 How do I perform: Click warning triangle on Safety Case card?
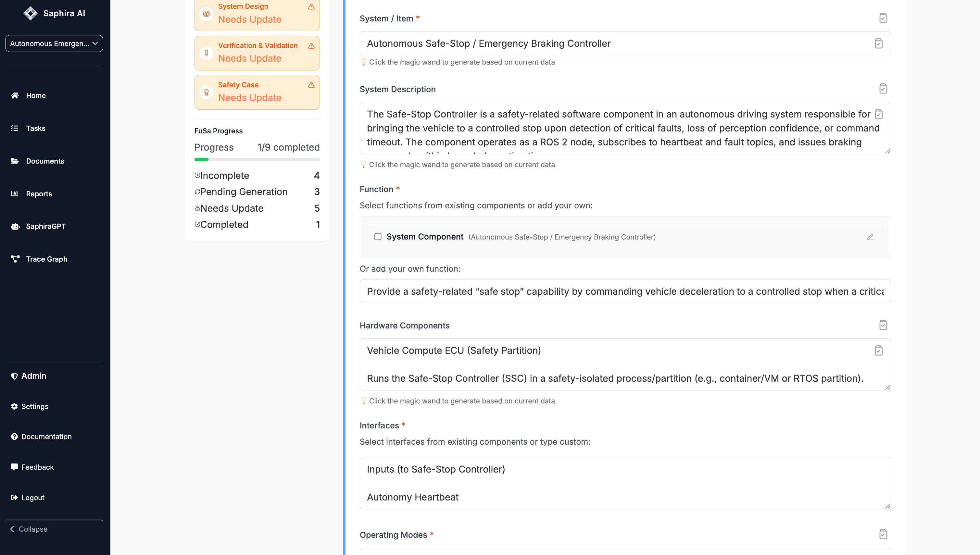pos(311,85)
